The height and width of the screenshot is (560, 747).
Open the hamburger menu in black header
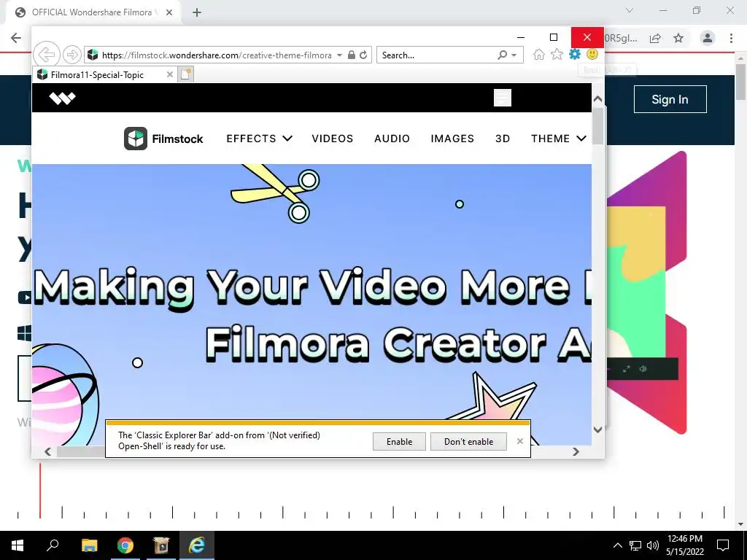point(503,98)
